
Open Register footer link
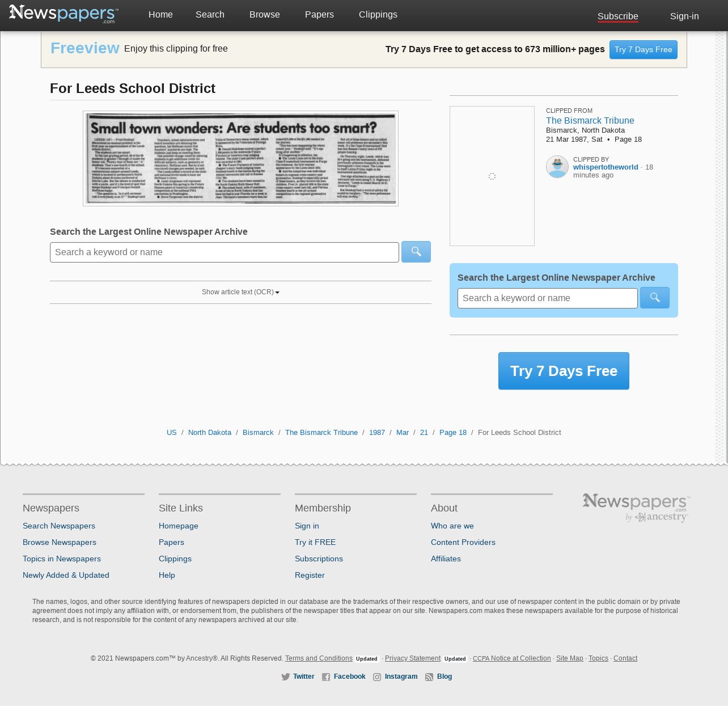point(310,576)
